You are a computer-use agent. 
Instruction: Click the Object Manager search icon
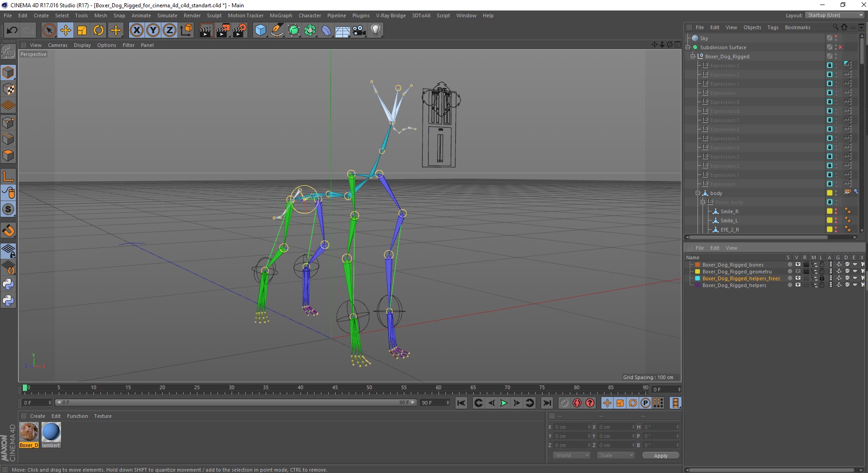pos(836,27)
